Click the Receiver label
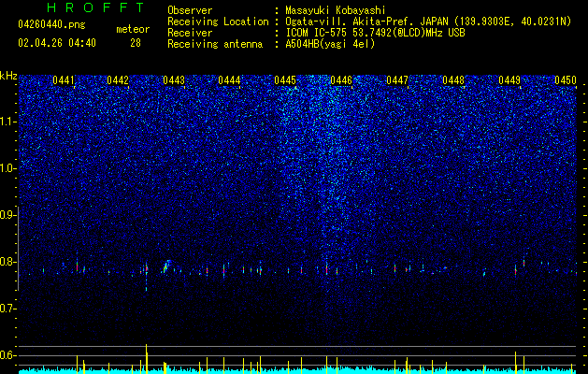Image resolution: width=588 pixels, height=374 pixels. coord(190,33)
